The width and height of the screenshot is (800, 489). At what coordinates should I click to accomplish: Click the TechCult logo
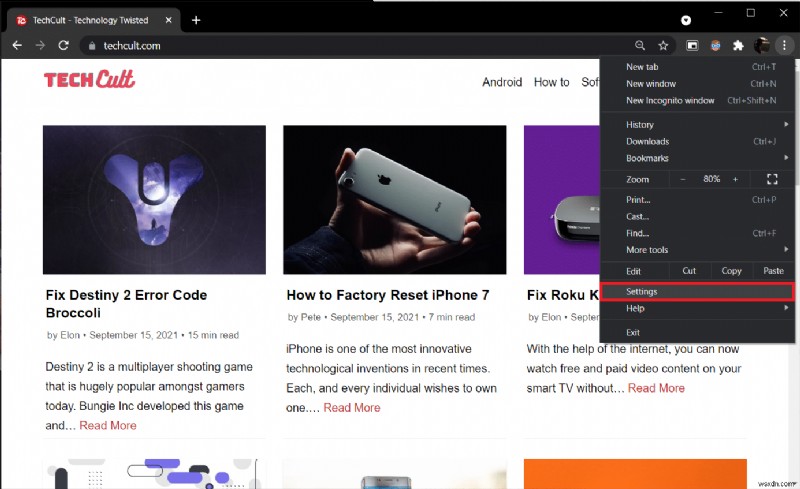89,80
